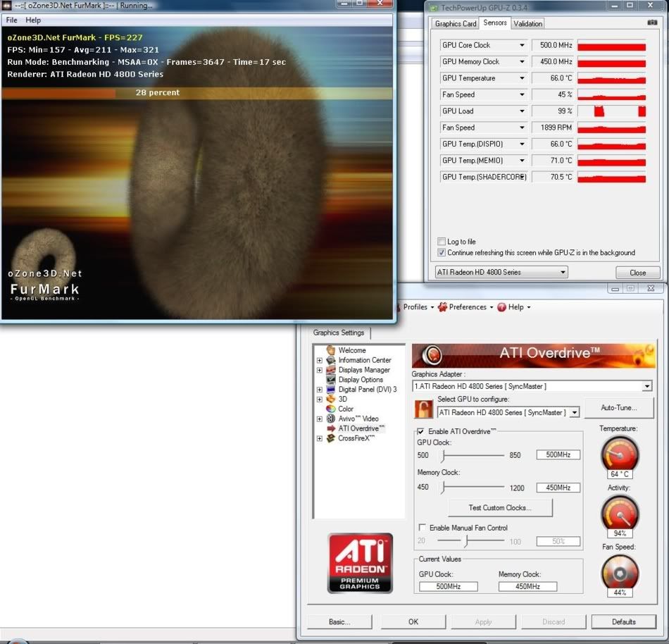Image resolution: width=669 pixels, height=644 pixels.
Task: Expand the Information Center tree node
Action: coord(320,360)
